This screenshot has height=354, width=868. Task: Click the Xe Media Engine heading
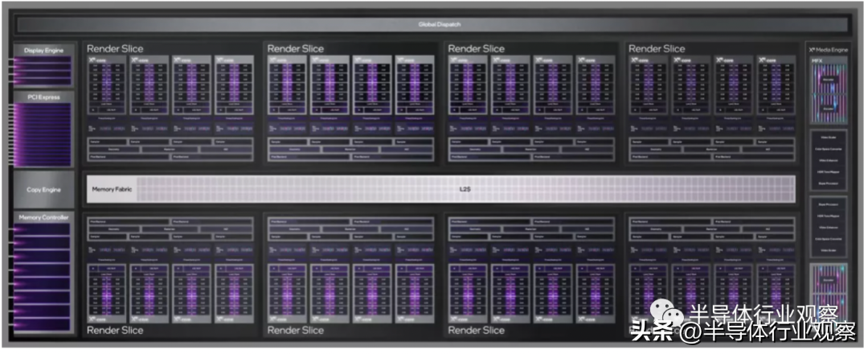point(828,50)
